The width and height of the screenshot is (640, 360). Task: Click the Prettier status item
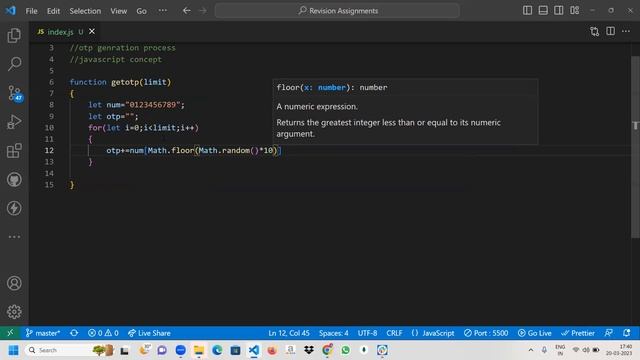(x=578, y=333)
